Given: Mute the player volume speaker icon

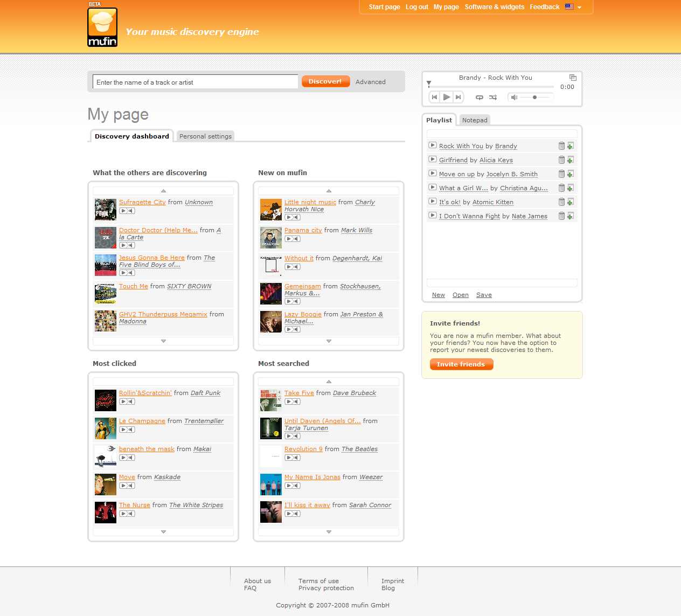Looking at the screenshot, I should point(514,98).
